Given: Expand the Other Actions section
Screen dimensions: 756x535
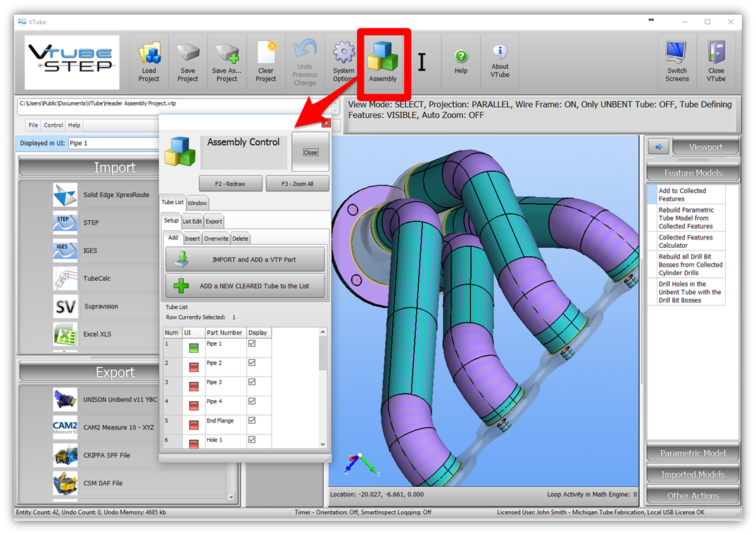Looking at the screenshot, I should click(693, 496).
